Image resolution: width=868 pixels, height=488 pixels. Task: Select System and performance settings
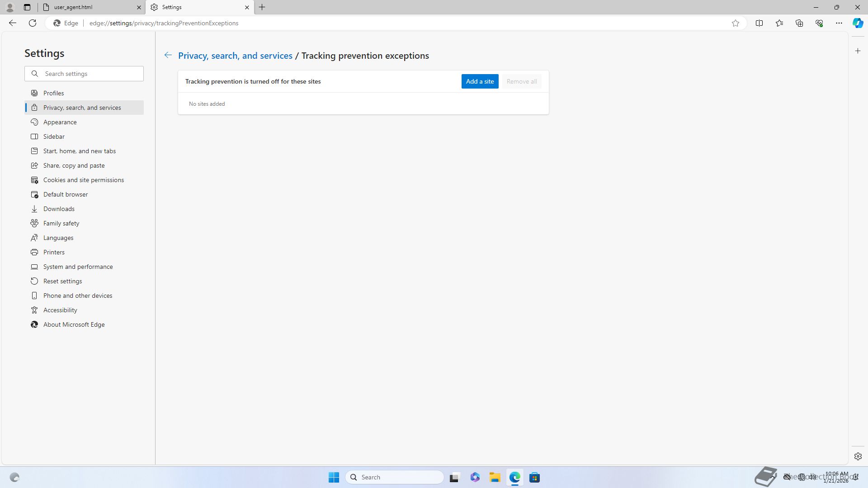pyautogui.click(x=78, y=267)
